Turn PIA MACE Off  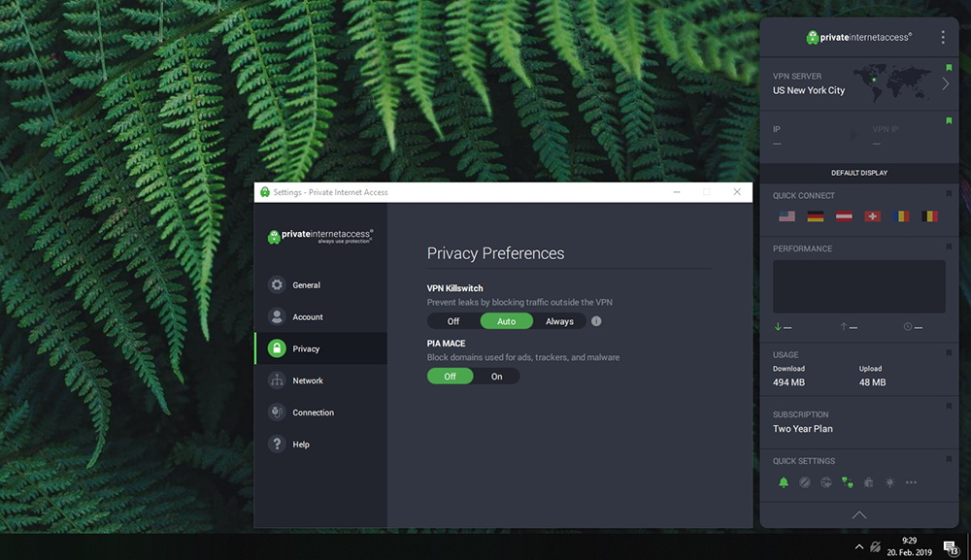[451, 377]
